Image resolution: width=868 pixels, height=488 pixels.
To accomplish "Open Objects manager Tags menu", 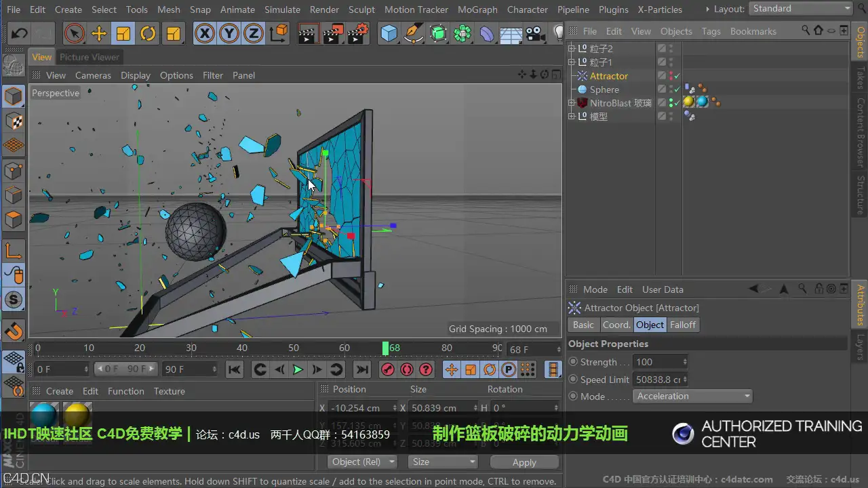I will (711, 31).
